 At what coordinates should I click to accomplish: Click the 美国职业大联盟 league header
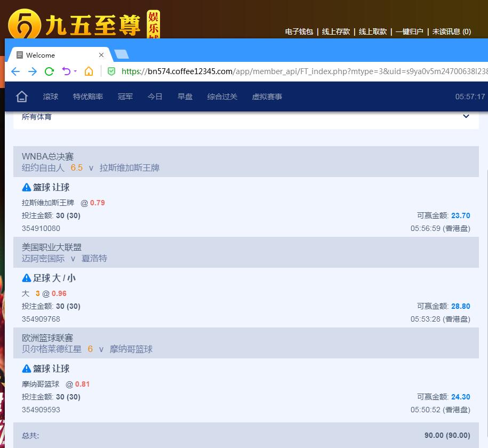click(x=52, y=247)
